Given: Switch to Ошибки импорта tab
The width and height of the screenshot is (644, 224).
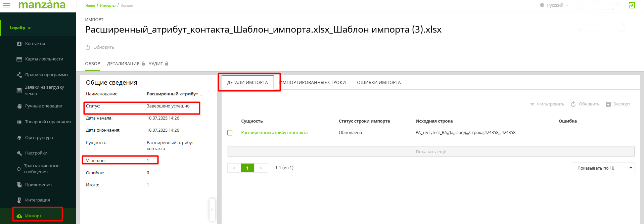Looking at the screenshot, I should (x=379, y=83).
